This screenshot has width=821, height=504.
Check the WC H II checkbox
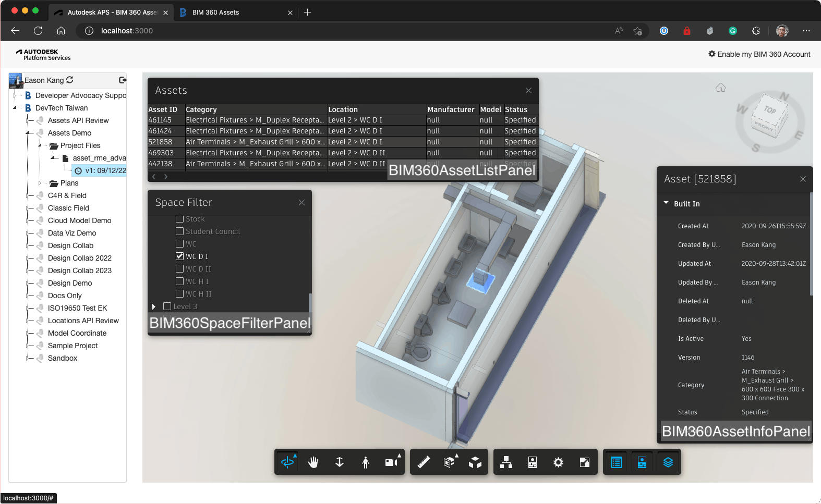(180, 293)
